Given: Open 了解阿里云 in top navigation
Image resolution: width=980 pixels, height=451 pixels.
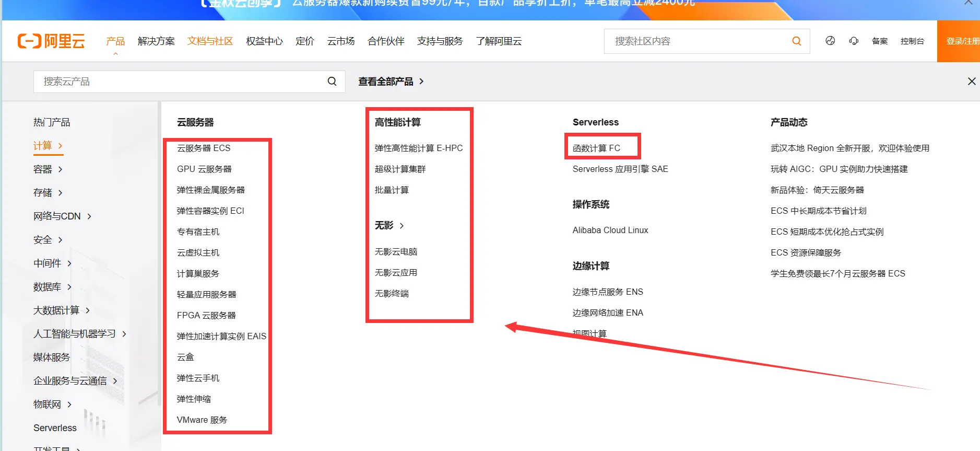Looking at the screenshot, I should click(x=499, y=41).
